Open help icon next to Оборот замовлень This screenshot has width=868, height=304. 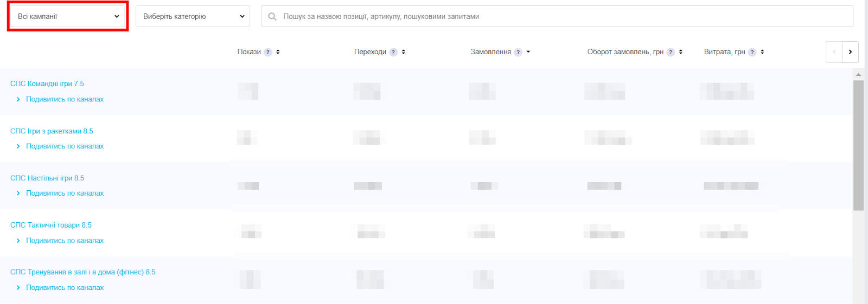tap(671, 52)
